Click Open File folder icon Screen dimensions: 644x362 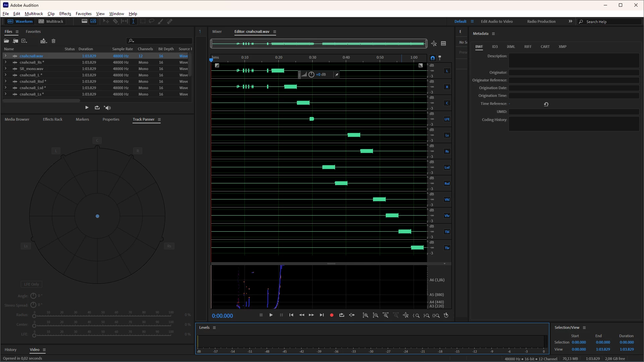[6, 41]
